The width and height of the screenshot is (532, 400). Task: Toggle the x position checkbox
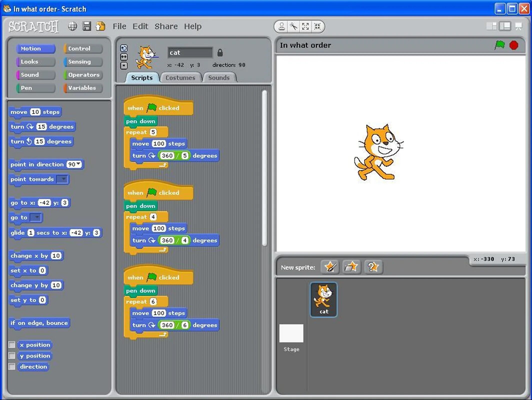click(x=12, y=344)
